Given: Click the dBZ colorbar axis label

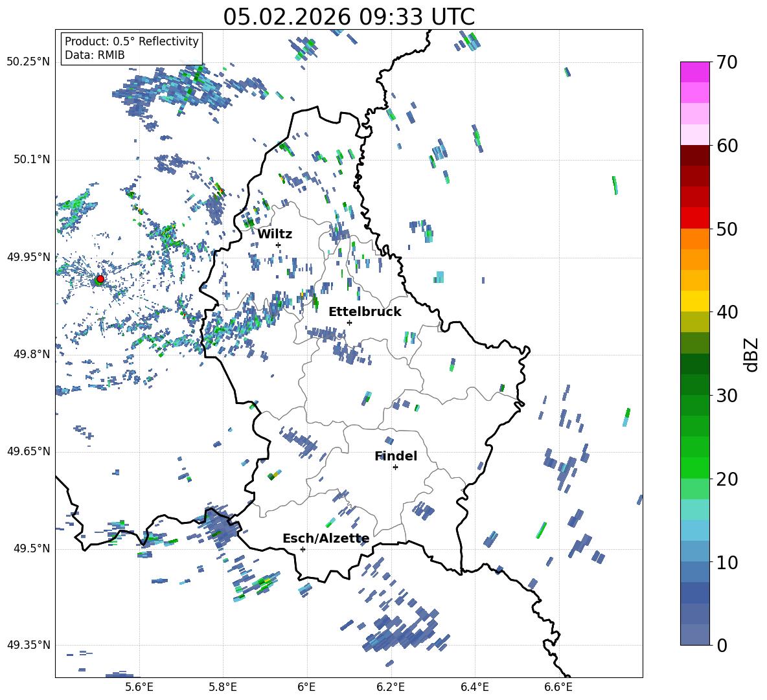Looking at the screenshot, I should coord(752,354).
